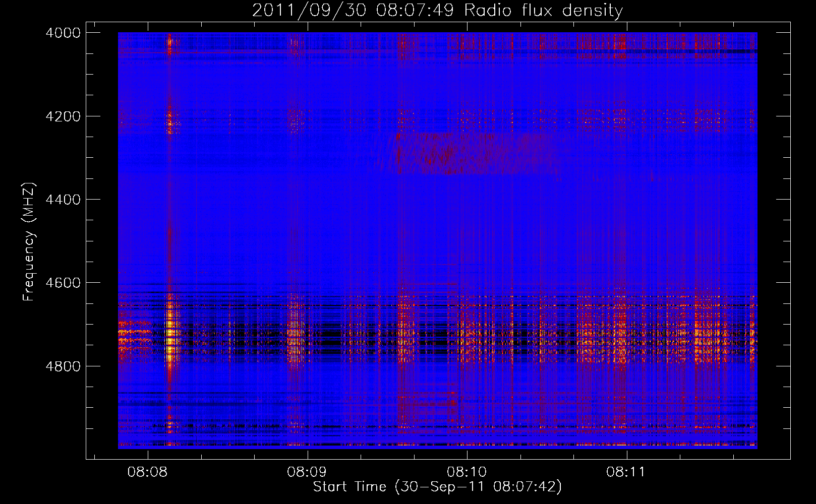The height and width of the screenshot is (504, 816).
Task: Click the 08:11 time tick label
Action: 626,472
